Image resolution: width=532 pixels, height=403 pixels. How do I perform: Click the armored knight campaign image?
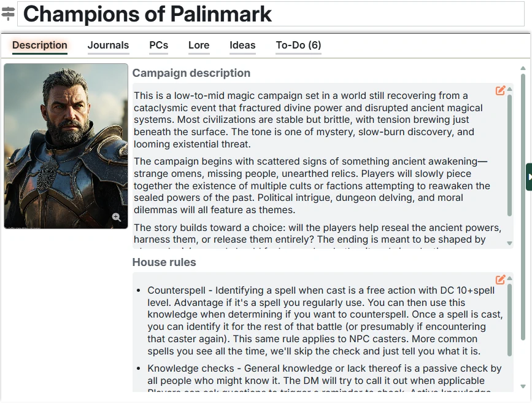66,146
